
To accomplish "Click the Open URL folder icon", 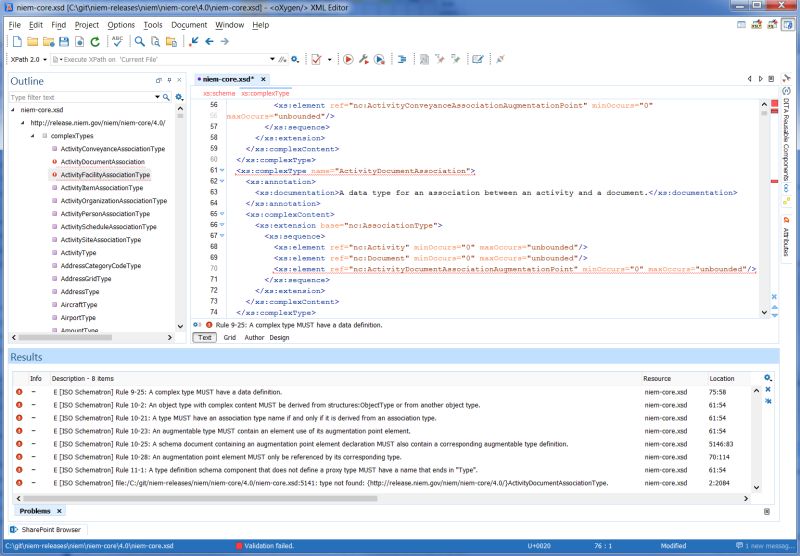I will (48, 42).
